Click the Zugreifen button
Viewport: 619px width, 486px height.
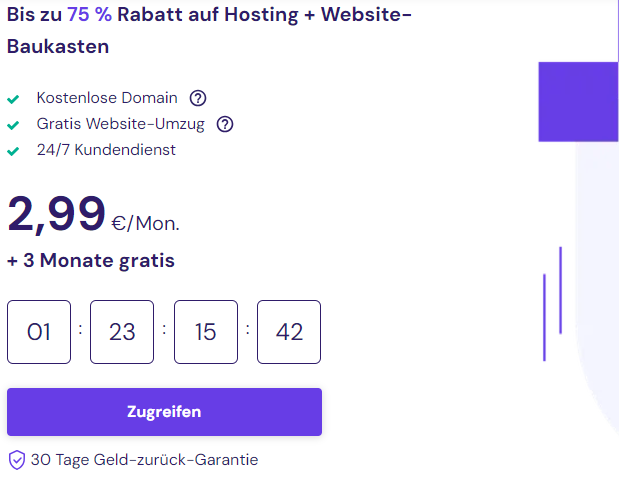coord(164,412)
